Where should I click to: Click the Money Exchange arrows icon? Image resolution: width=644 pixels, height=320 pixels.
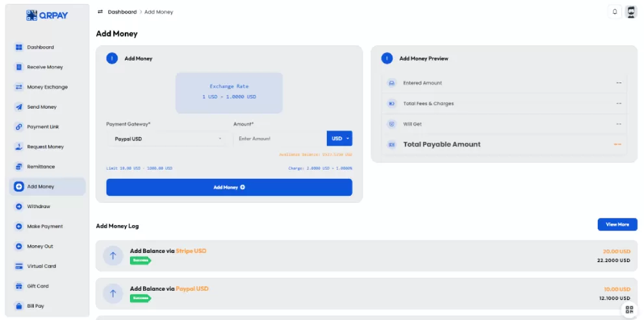[x=19, y=87]
